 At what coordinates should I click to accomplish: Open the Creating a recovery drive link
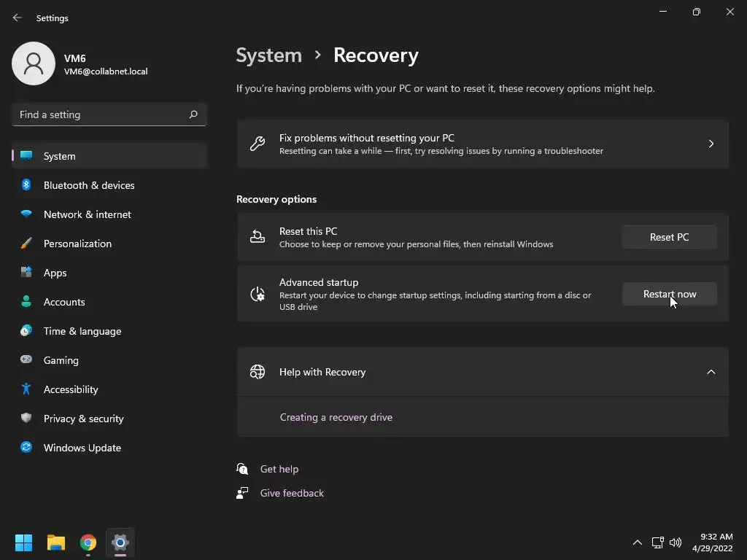(336, 417)
